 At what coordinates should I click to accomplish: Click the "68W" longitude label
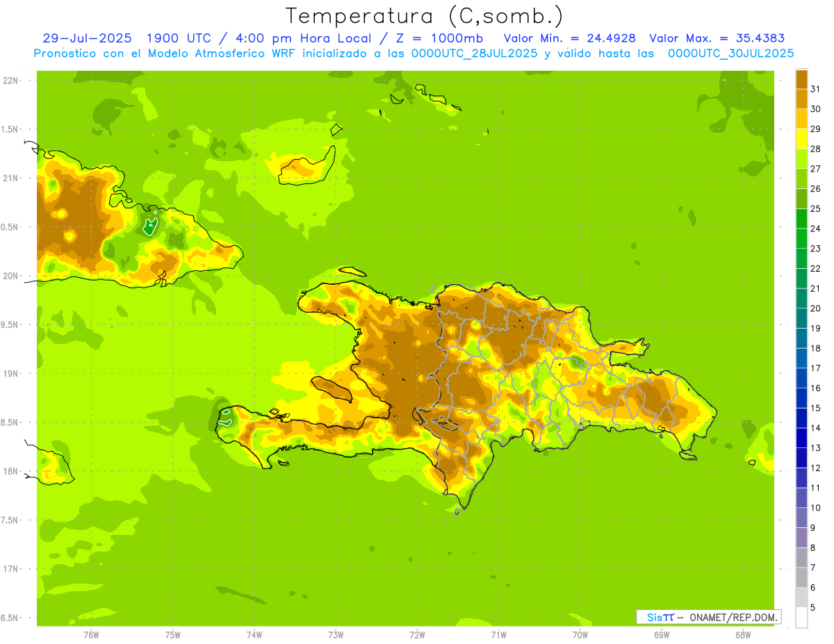tap(743, 634)
